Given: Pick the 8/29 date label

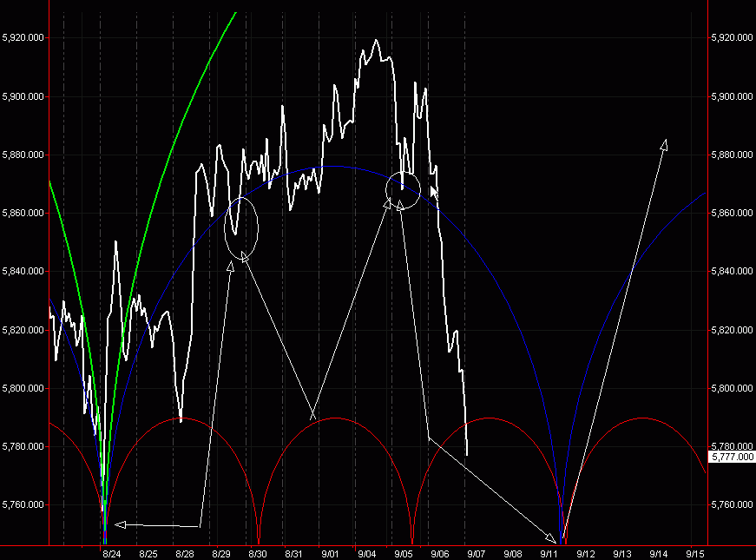Looking at the screenshot, I should click(220, 554).
